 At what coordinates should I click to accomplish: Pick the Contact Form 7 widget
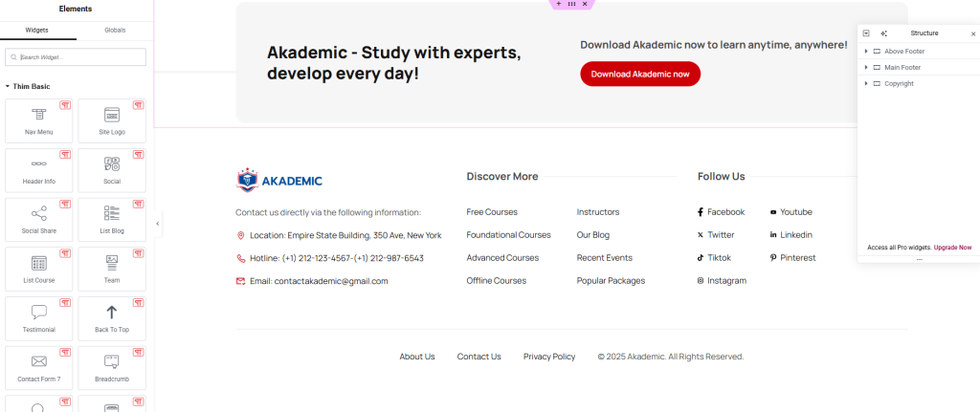39,367
